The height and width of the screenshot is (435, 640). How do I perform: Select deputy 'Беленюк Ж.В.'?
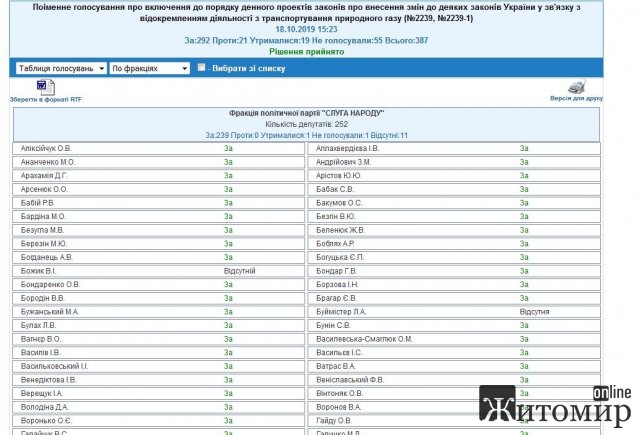tap(340, 230)
